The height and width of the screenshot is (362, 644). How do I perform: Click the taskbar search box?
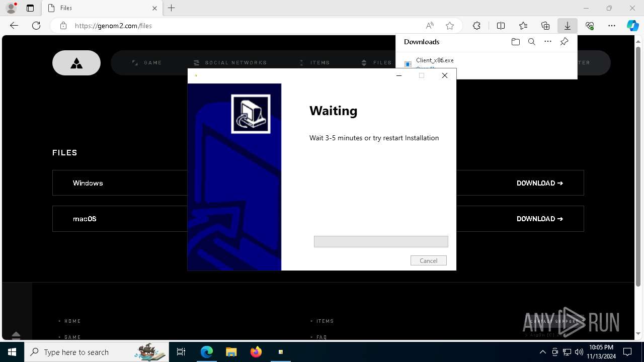97,352
